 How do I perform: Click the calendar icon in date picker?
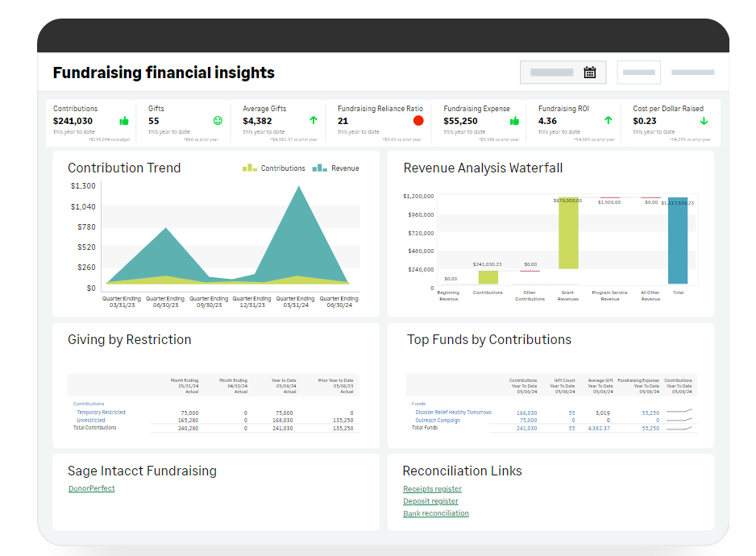pos(589,73)
